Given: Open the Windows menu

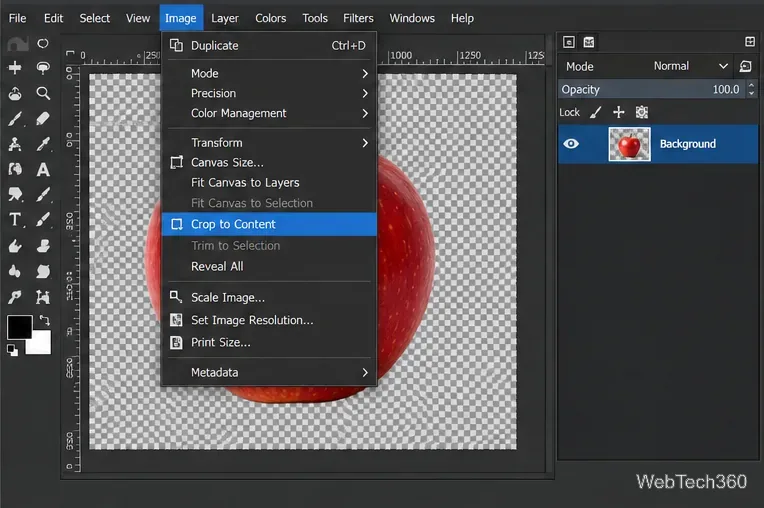Looking at the screenshot, I should pyautogui.click(x=412, y=18).
